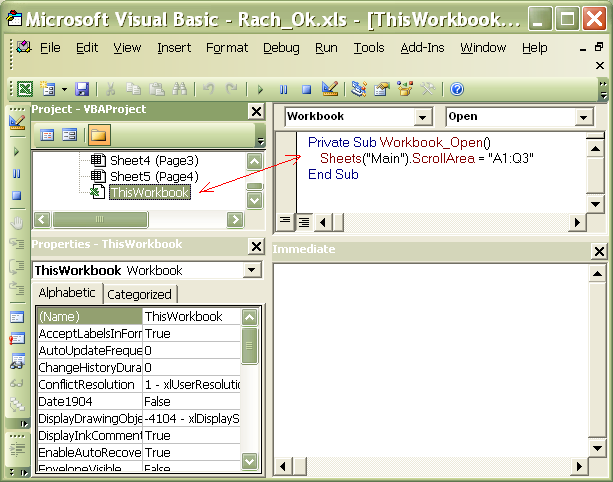Viewport: 613px width, 482px height.
Task: Click the Reset (stop) toolbar icon
Action: [x=306, y=89]
